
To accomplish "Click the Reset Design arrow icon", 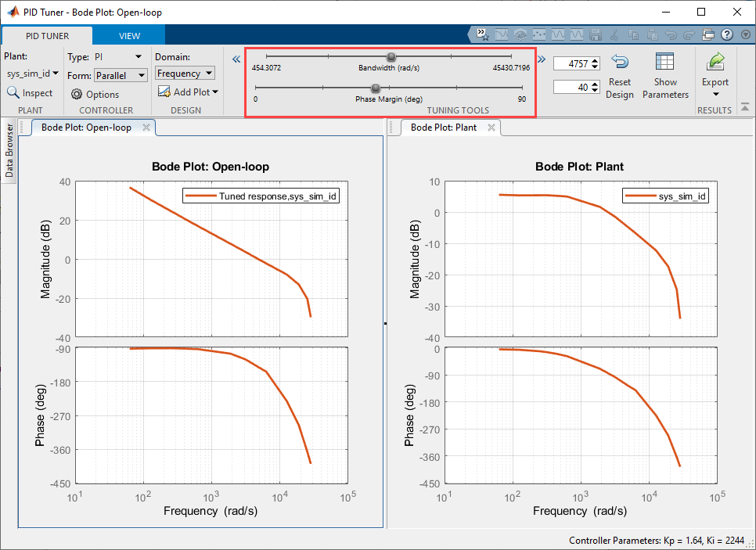I will pos(620,62).
